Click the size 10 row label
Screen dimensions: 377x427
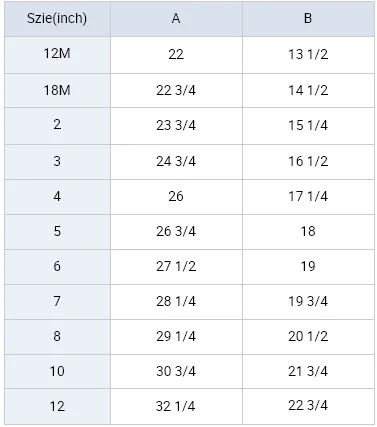click(x=57, y=371)
